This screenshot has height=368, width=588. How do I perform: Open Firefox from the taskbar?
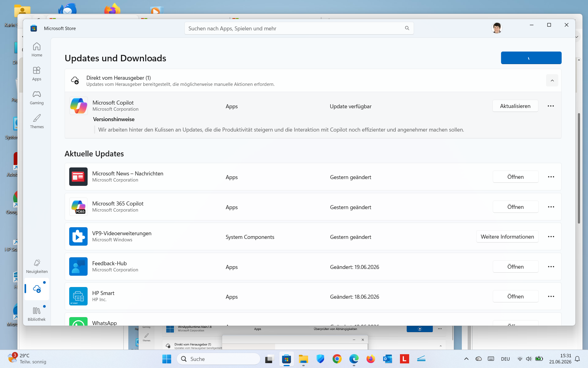click(x=371, y=359)
